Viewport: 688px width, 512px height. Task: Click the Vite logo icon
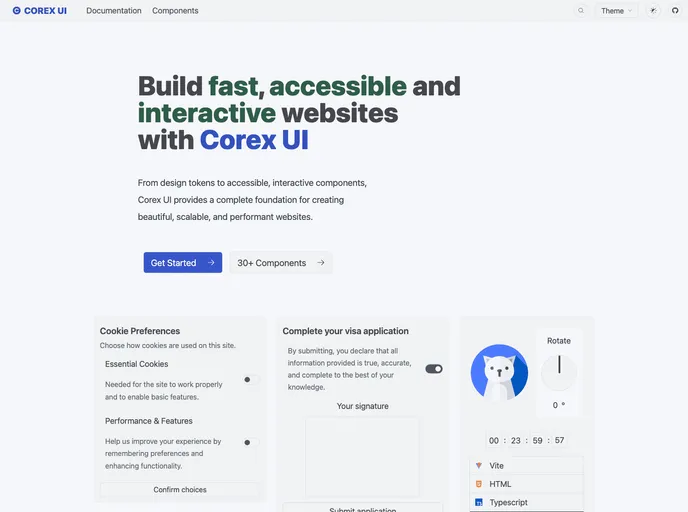pyautogui.click(x=479, y=465)
